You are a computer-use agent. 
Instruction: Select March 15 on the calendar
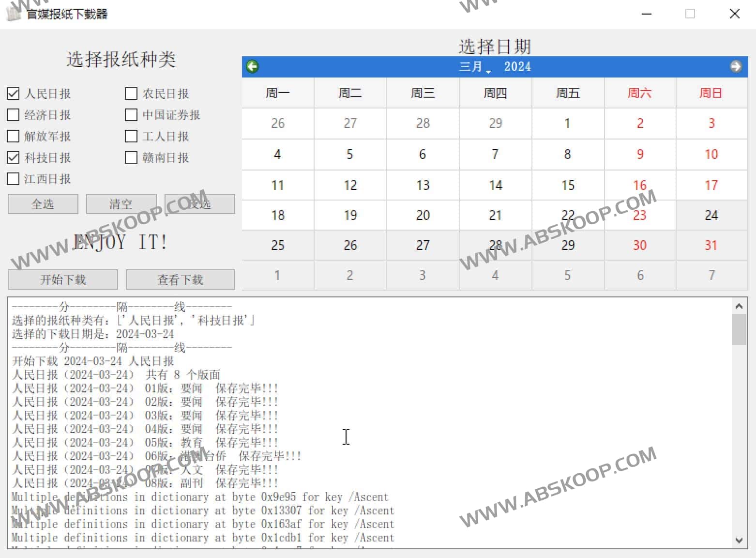coord(568,185)
